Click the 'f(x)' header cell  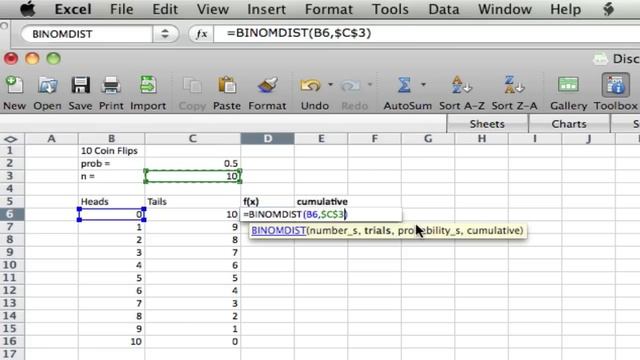267,202
